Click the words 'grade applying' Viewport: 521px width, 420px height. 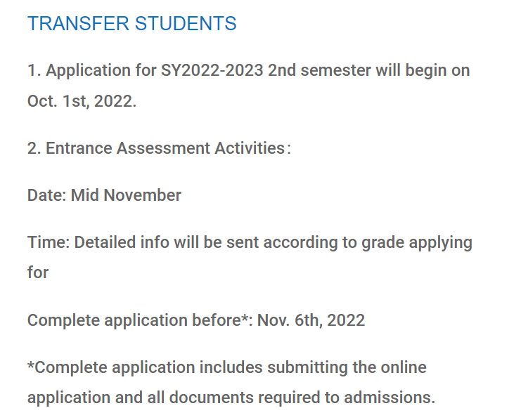417,243
